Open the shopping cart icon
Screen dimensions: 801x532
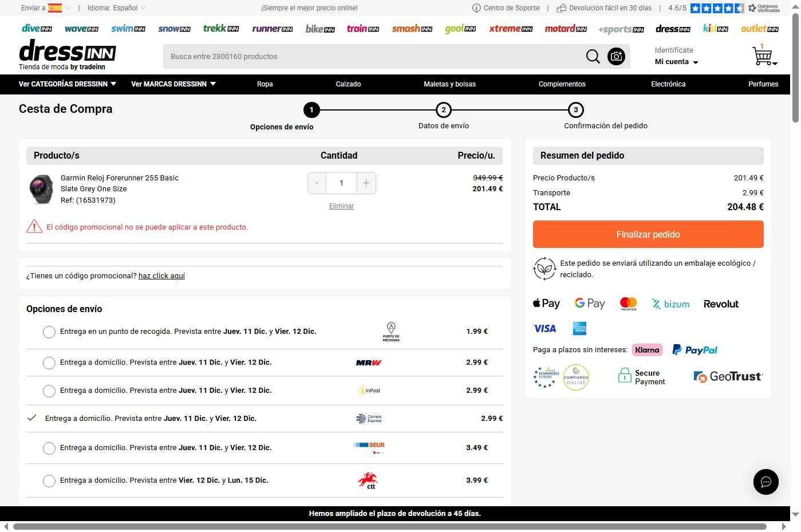pyautogui.click(x=763, y=55)
